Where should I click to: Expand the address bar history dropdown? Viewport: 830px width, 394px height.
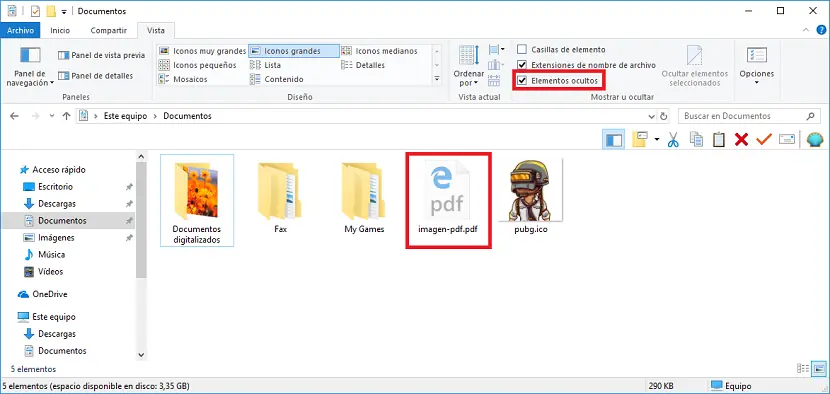click(x=651, y=116)
